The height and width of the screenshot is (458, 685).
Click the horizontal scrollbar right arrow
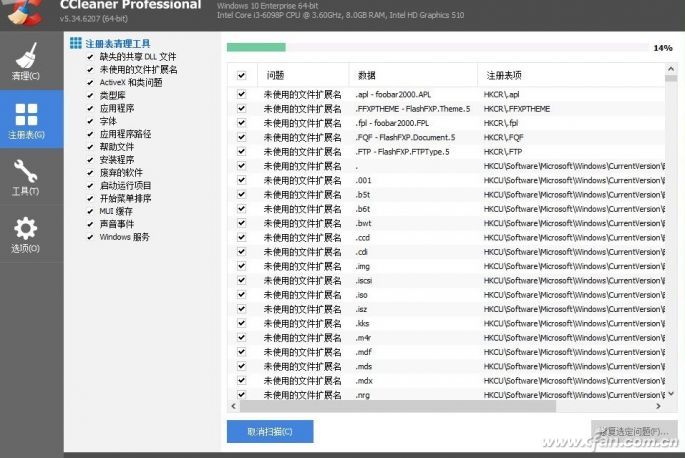pyautogui.click(x=658, y=406)
